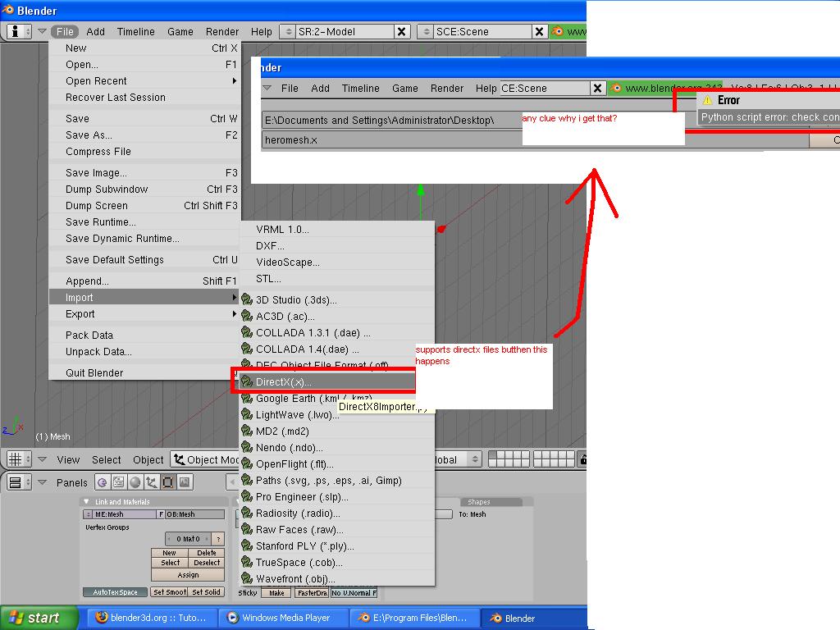The image size is (840, 630).
Task: Switch to the Object context panel icon
Action: tap(152, 482)
